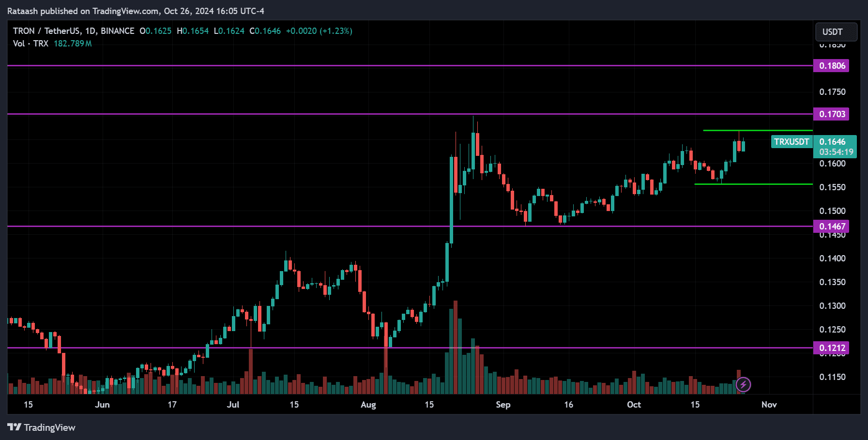Viewport: 868px width, 440px height.
Task: Click the 0.1806 price line label
Action: (831, 66)
